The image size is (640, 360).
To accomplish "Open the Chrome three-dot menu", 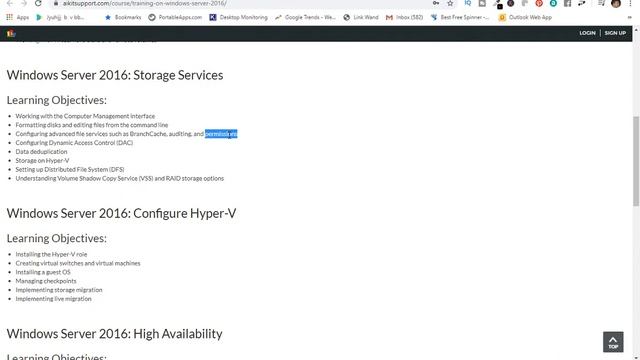I will (x=630, y=3).
